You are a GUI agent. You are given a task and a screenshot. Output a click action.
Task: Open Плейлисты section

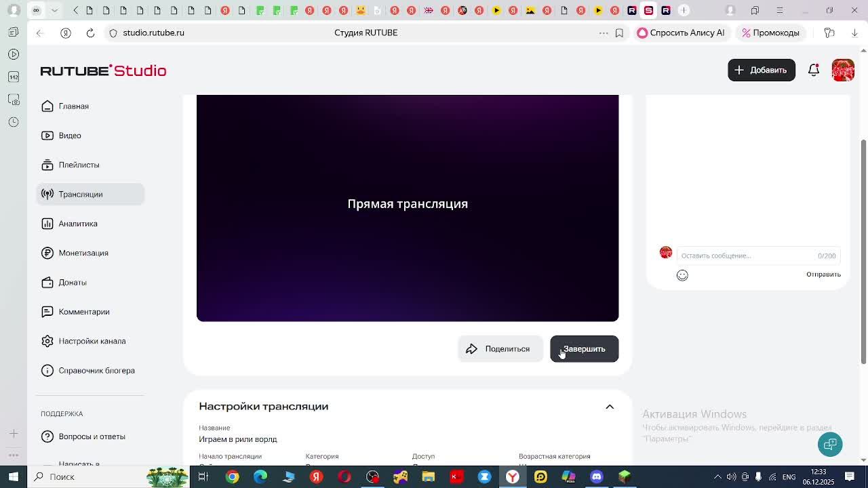pos(90,165)
